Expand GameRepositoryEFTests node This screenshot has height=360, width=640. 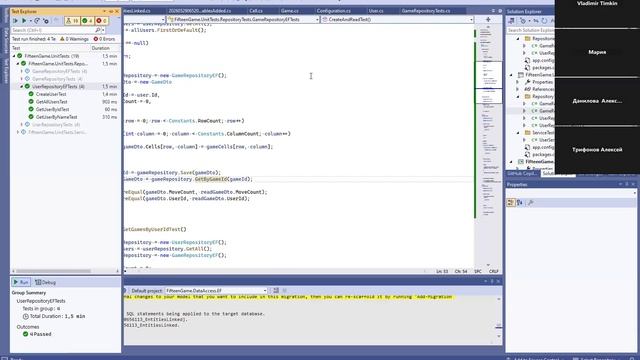coord(22,71)
